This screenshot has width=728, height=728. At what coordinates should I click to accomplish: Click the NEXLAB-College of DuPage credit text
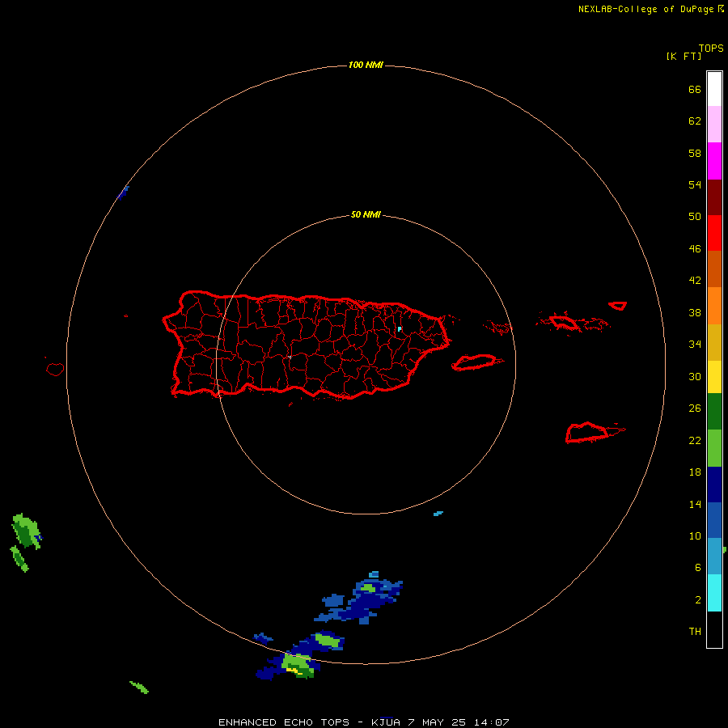[645, 9]
